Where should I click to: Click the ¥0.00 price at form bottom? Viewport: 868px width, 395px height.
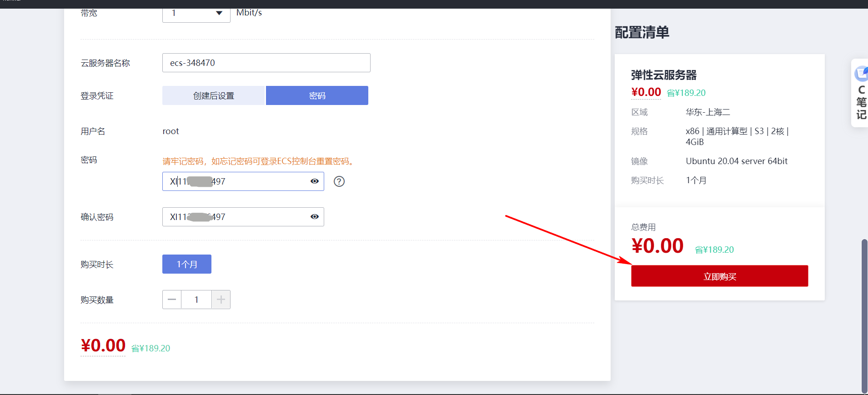[103, 345]
